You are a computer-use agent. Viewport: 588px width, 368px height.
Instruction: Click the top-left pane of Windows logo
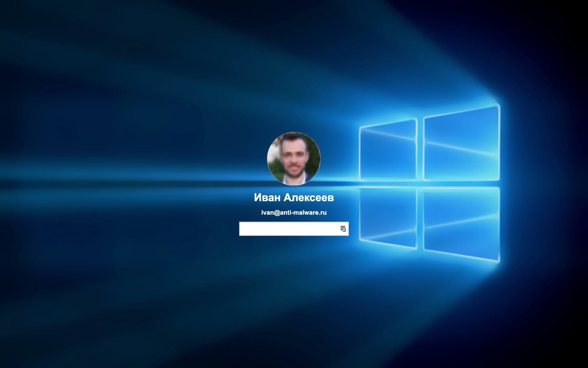[388, 150]
